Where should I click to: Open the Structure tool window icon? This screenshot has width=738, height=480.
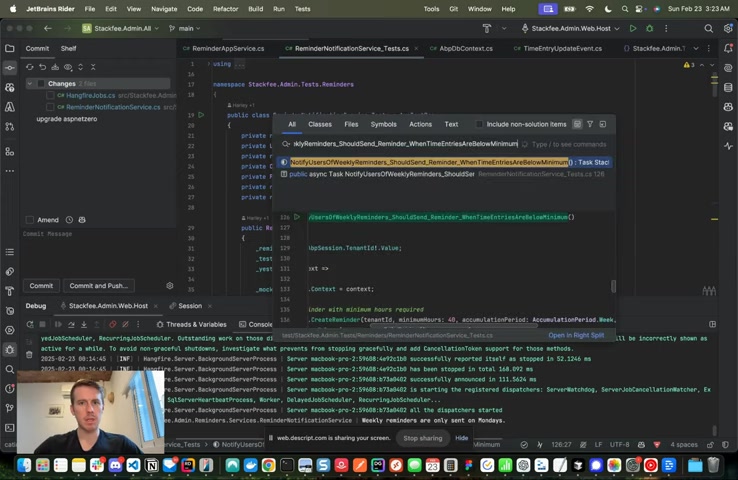point(9,152)
